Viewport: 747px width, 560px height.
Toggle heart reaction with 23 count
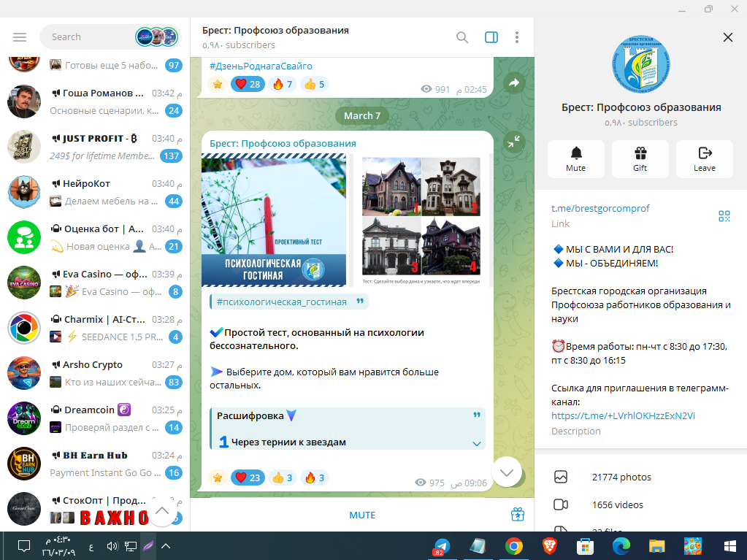click(x=248, y=477)
